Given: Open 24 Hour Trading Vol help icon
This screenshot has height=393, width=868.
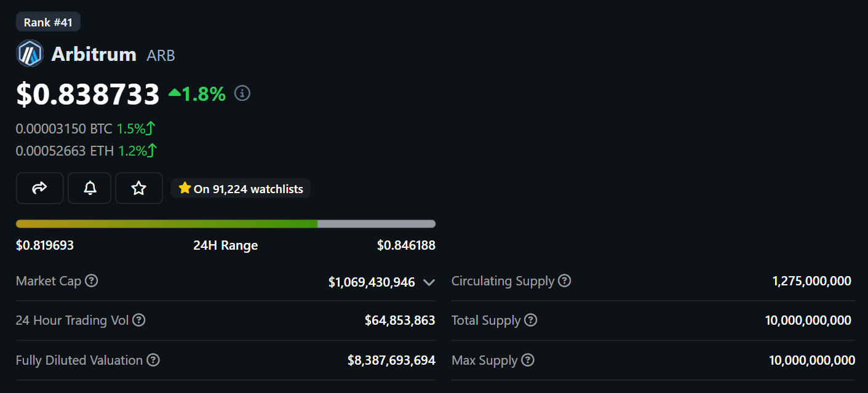Looking at the screenshot, I should pyautogui.click(x=139, y=320).
